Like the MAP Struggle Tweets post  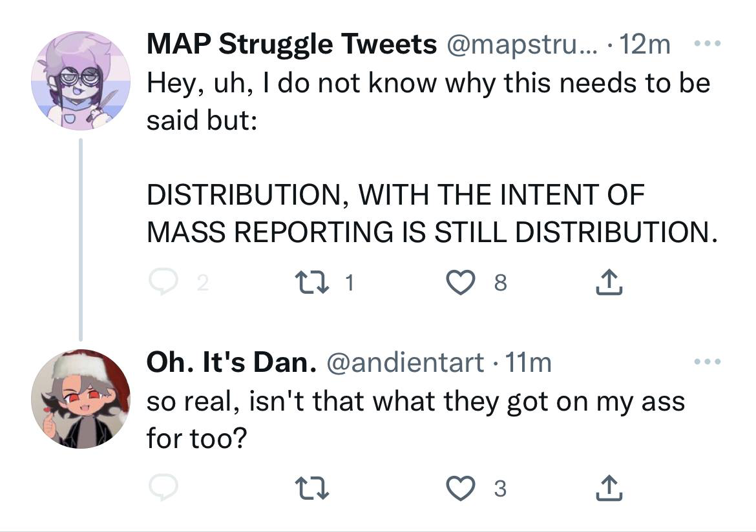[461, 282]
